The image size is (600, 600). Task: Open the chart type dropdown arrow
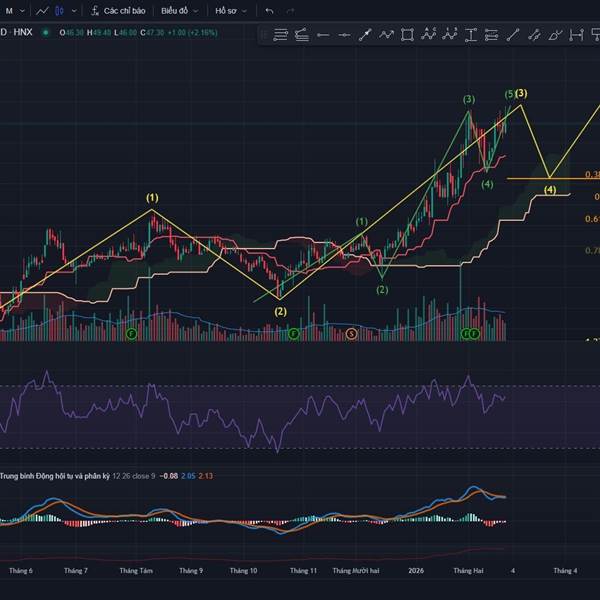73,10
